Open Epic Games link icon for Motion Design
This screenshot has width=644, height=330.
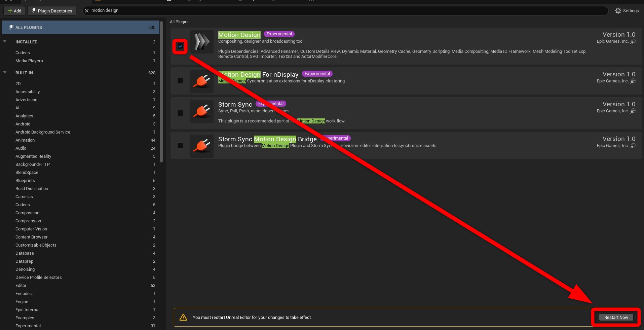tap(633, 41)
